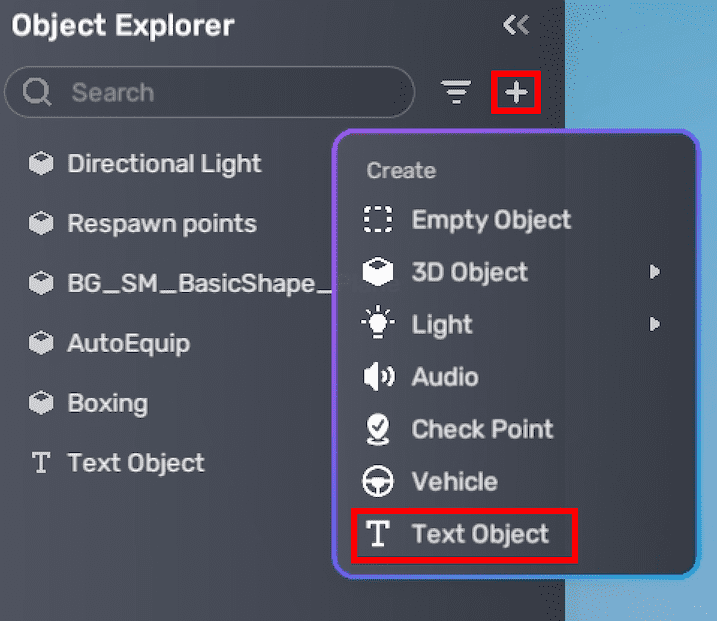
Task: Select Respawn points in the object list
Action: 161,224
